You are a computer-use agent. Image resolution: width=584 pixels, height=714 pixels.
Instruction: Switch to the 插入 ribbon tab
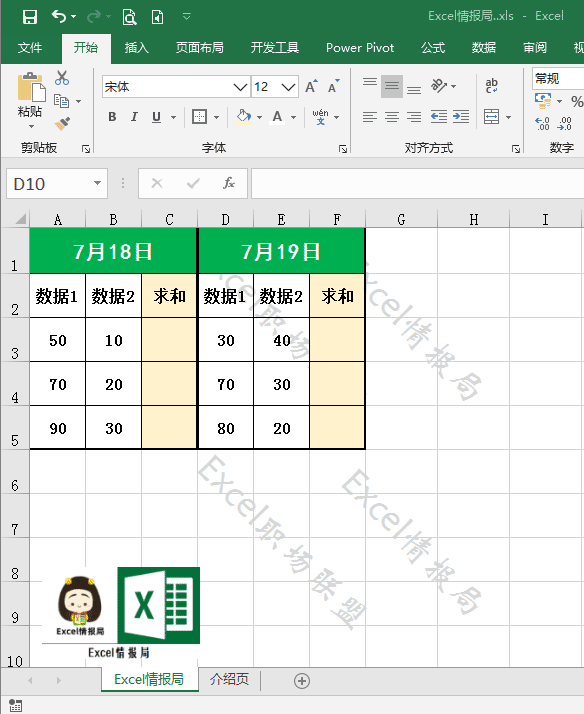pyautogui.click(x=137, y=47)
